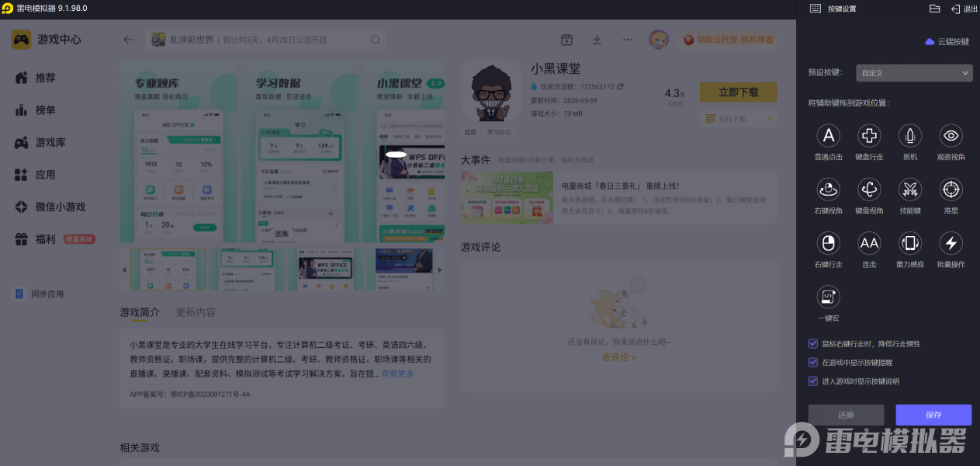Select the 键盘视角 key icon
The image size is (980, 466).
869,190
